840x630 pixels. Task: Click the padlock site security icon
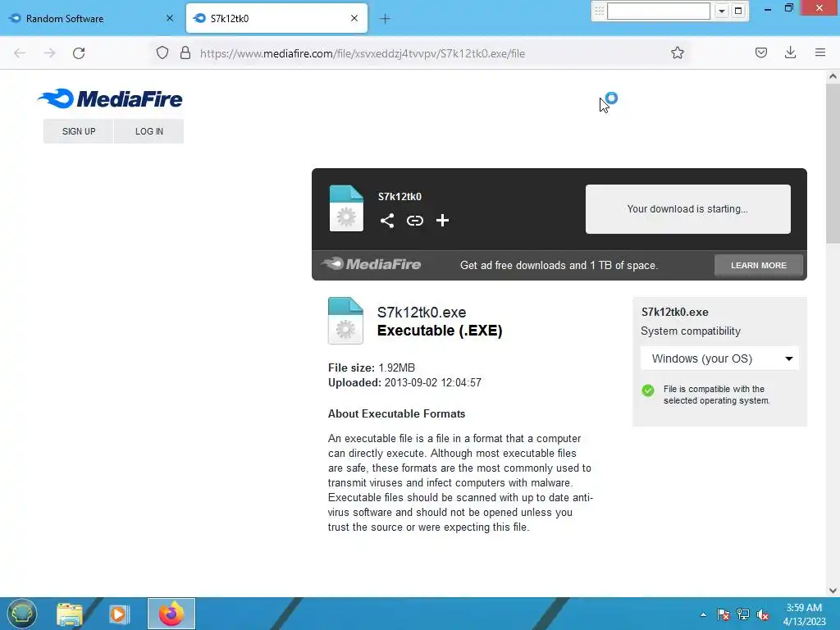click(185, 53)
